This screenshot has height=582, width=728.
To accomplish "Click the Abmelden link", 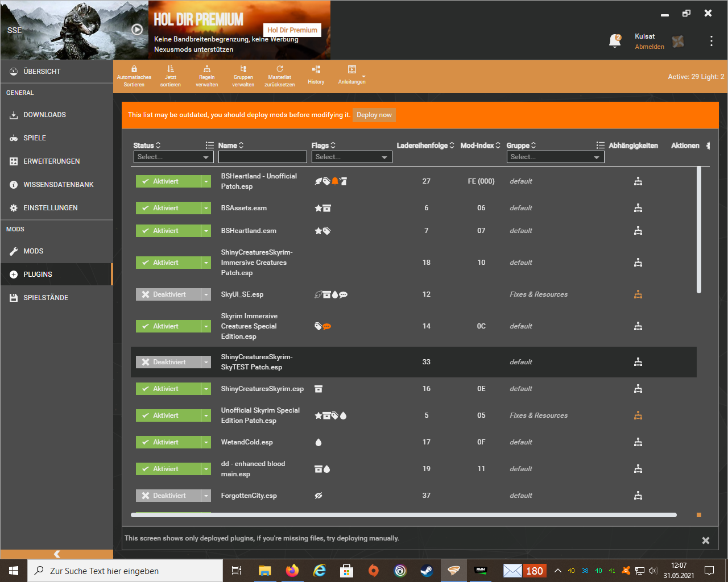I will tap(650, 47).
